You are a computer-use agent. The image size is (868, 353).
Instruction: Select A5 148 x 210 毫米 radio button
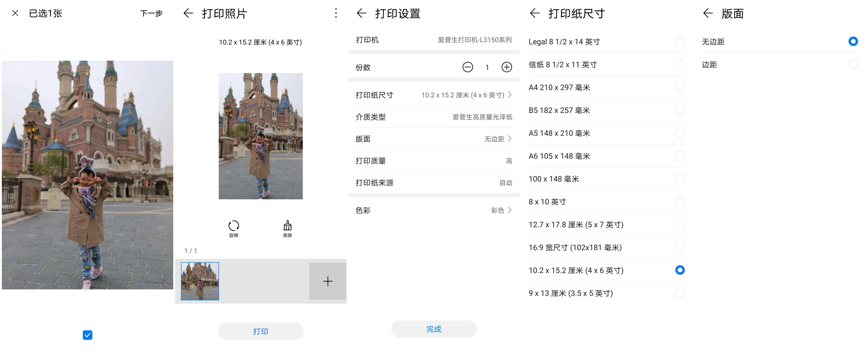680,133
